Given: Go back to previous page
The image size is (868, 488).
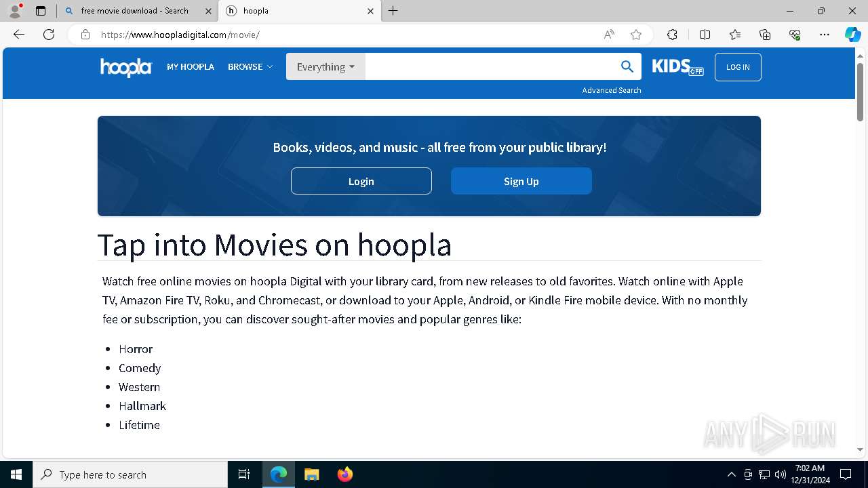Looking at the screenshot, I should (19, 35).
